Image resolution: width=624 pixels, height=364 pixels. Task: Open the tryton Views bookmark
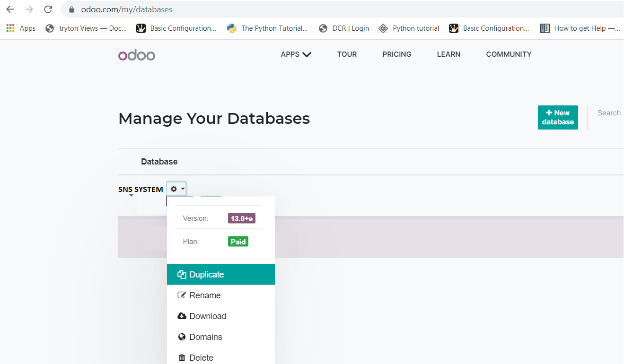[86, 28]
